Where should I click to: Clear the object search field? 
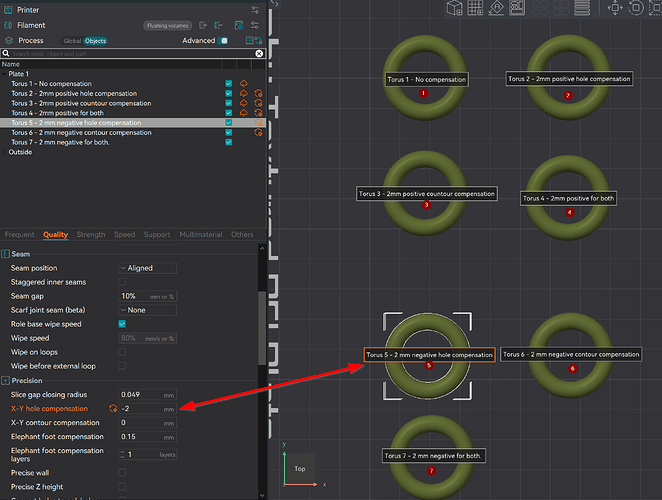click(259, 54)
